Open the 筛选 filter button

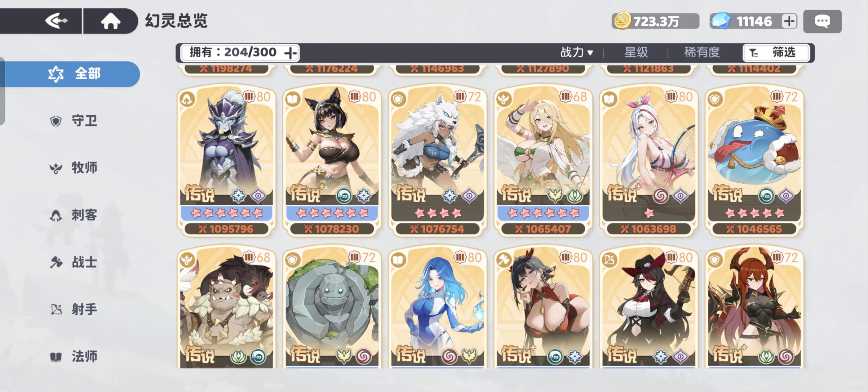click(776, 53)
